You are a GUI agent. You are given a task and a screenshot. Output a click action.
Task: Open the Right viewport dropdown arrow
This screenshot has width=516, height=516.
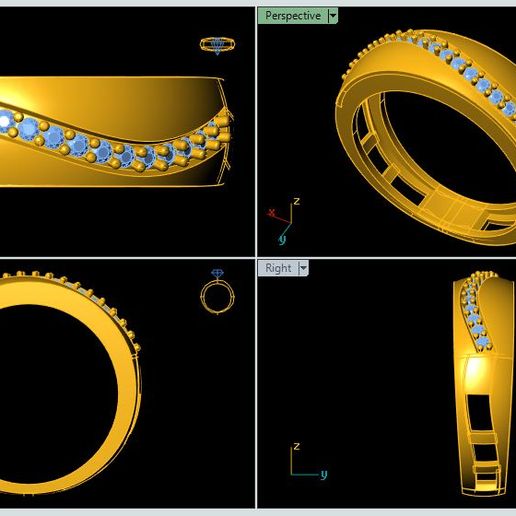303,268
